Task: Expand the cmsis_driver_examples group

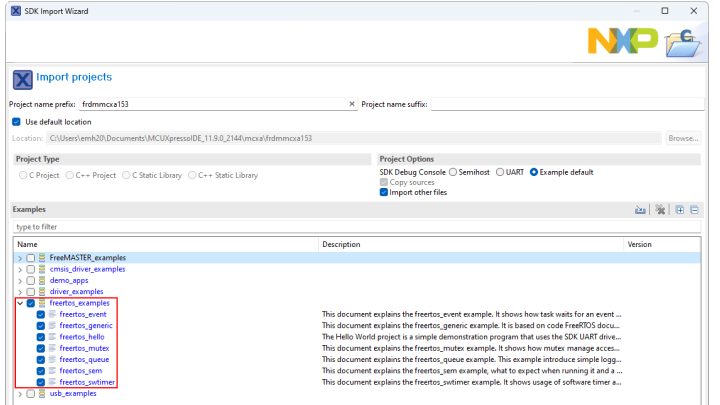Action: tap(20, 269)
